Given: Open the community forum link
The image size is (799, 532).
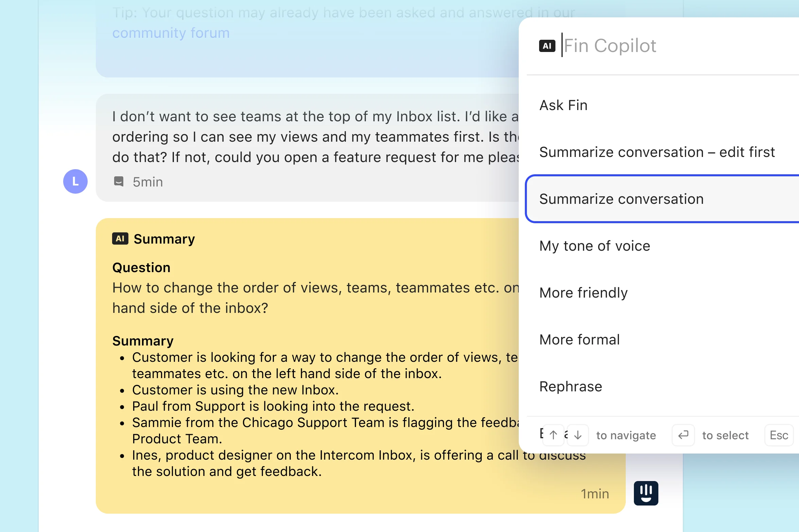Looking at the screenshot, I should pyautogui.click(x=171, y=33).
